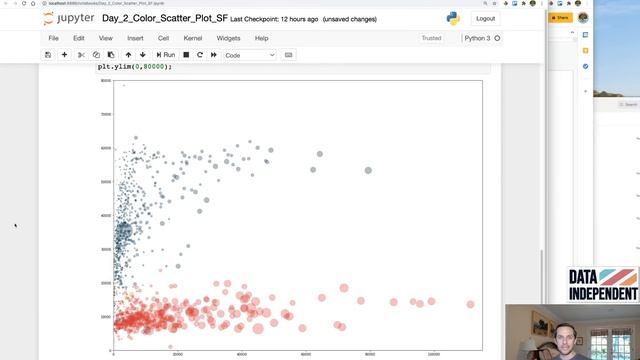Viewport: 640px width, 360px height.
Task: Open the Help menu
Action: pos(261,38)
